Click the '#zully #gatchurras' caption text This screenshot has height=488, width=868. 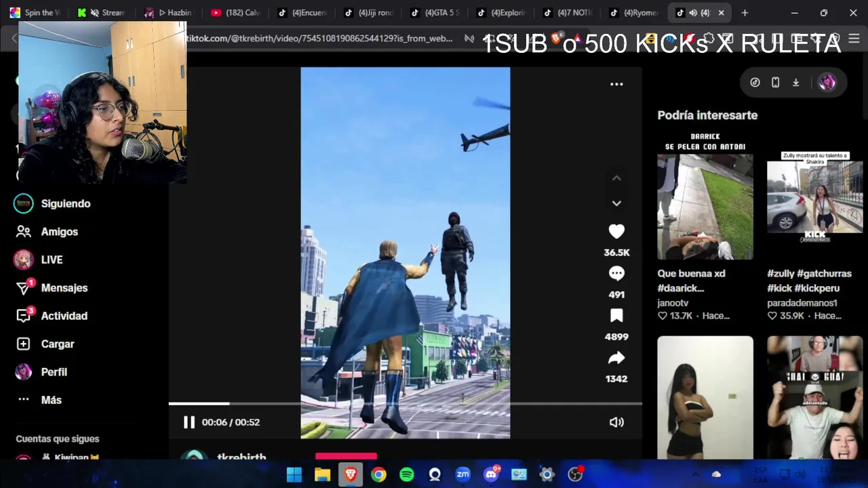click(x=809, y=281)
